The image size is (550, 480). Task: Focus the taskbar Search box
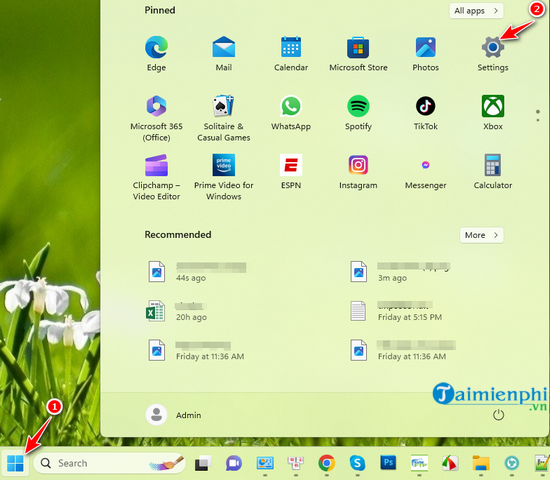[x=109, y=463]
